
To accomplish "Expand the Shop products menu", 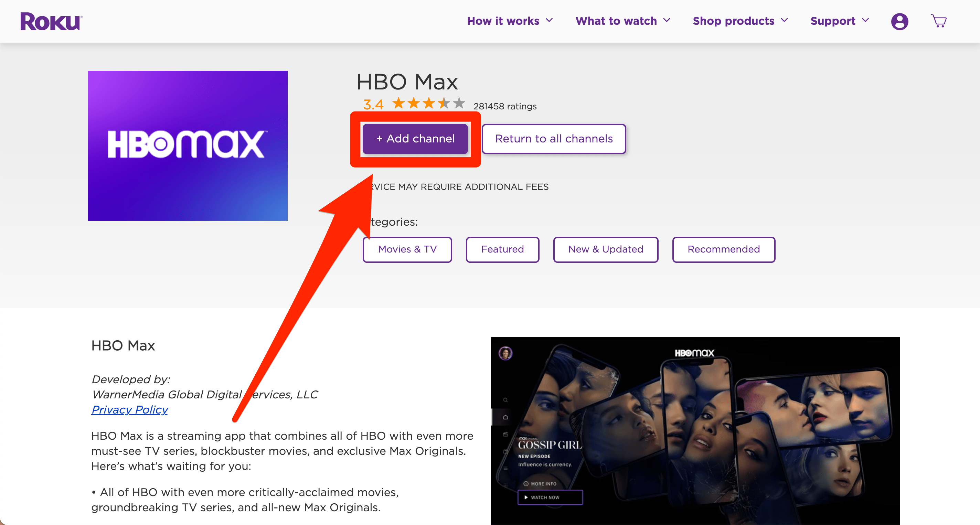I will click(740, 21).
